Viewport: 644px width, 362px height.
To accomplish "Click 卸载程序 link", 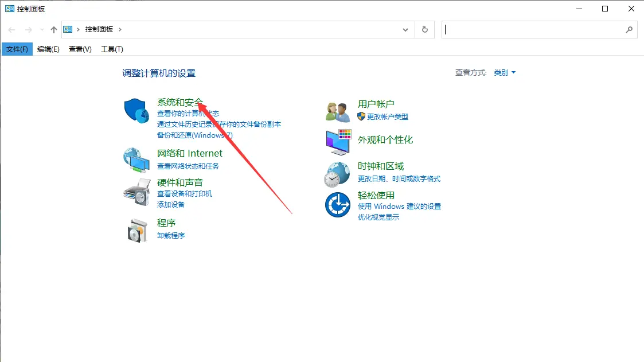I will pos(171,235).
